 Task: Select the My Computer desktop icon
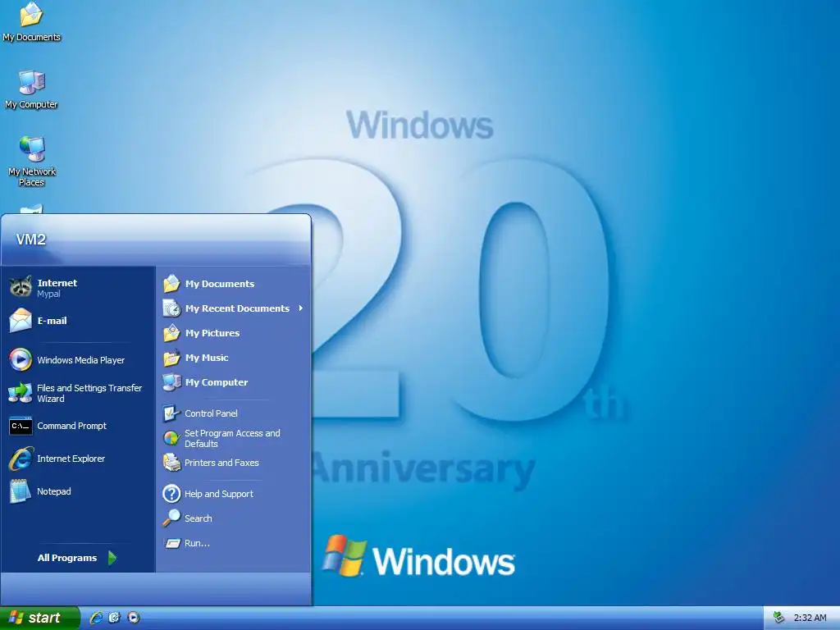pos(32,82)
